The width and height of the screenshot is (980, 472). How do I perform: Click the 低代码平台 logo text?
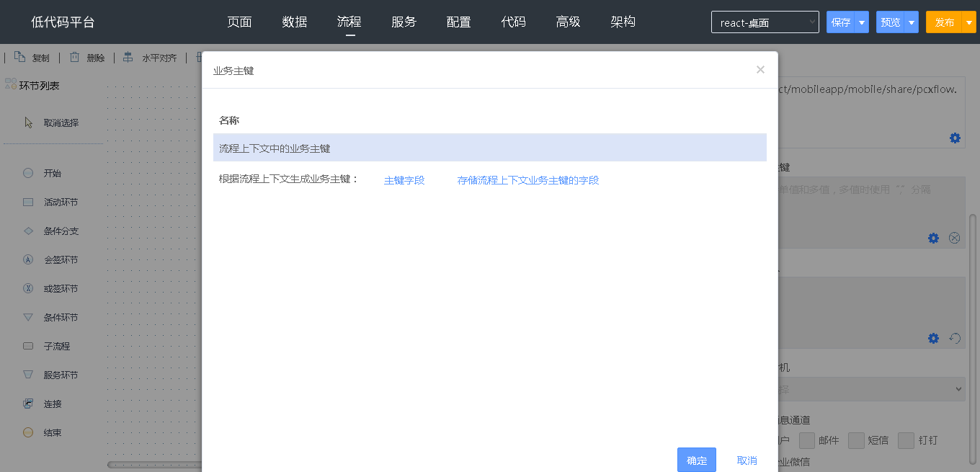coord(63,22)
